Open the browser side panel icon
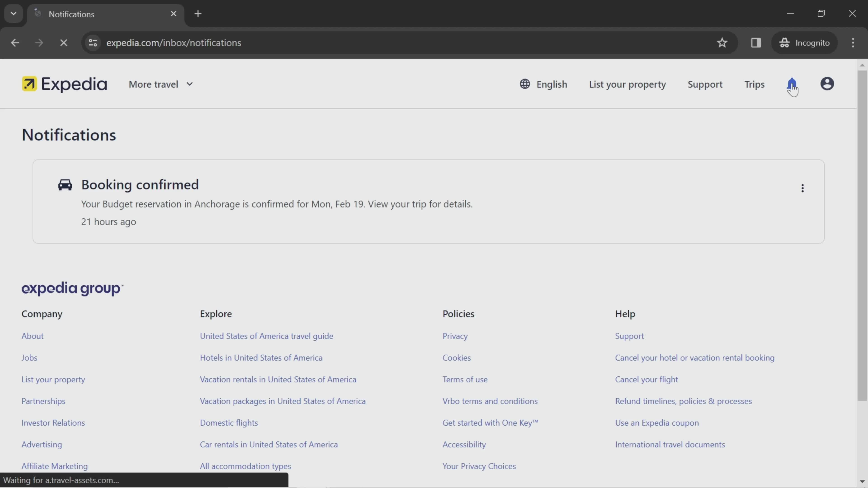This screenshot has height=488, width=868. [x=756, y=43]
